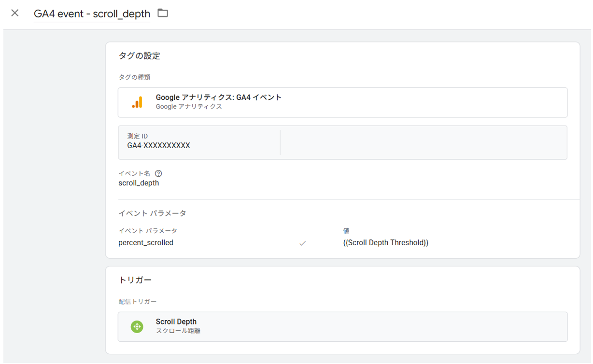Click the スクロール距離 trigger type text
This screenshot has height=364, width=593.
(178, 331)
